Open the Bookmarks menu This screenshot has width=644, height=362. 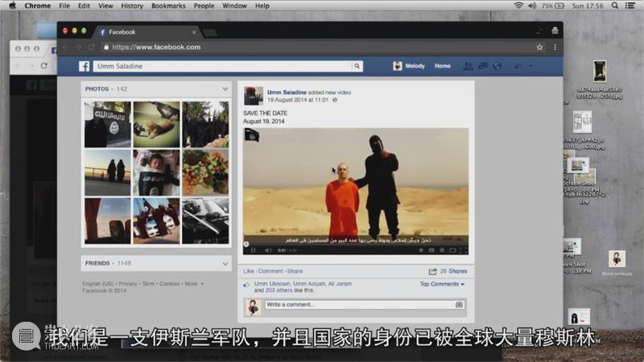(x=168, y=6)
